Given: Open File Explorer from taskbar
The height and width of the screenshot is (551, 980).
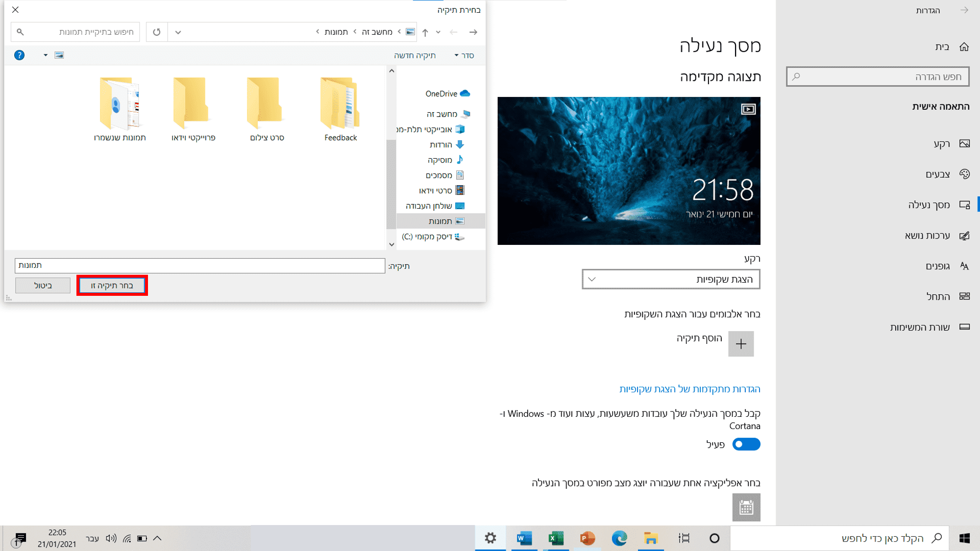Looking at the screenshot, I should tap(651, 538).
